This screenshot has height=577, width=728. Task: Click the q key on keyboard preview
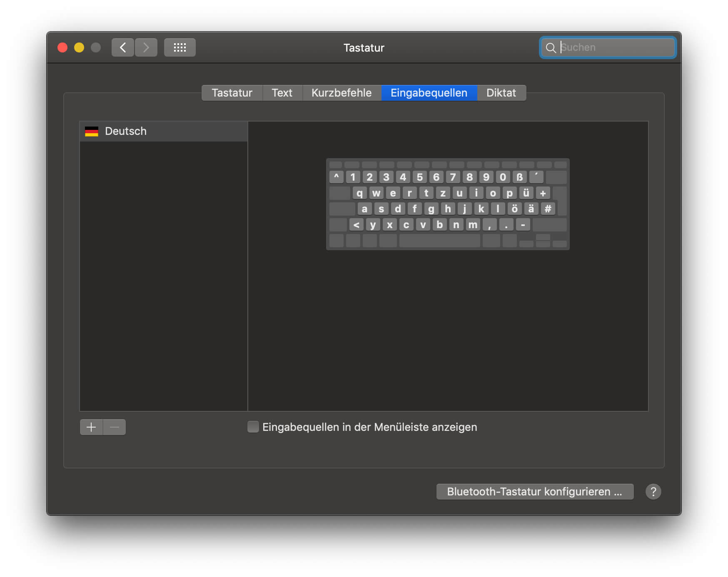[359, 193]
